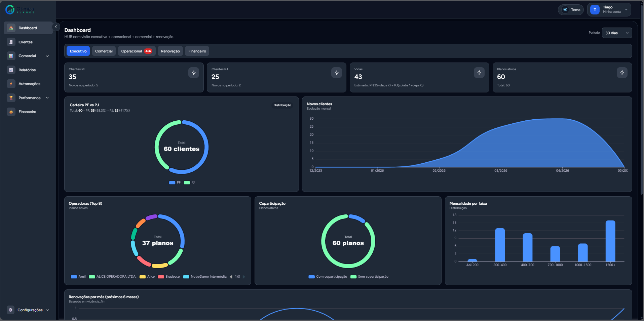Toggle Bradesco in Operadoras legend
The width and height of the screenshot is (644, 321).
pos(169,277)
